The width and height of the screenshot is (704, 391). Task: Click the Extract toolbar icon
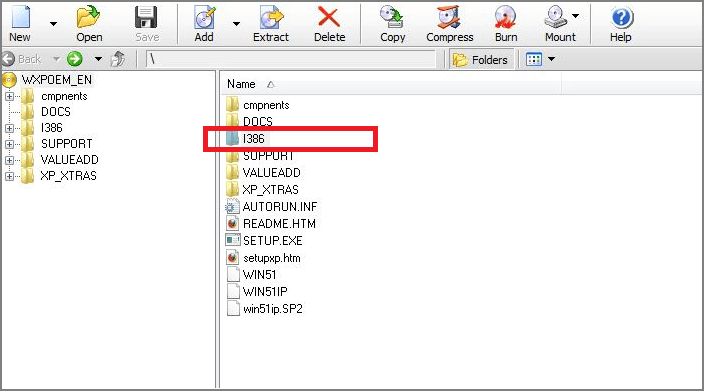coord(271,17)
